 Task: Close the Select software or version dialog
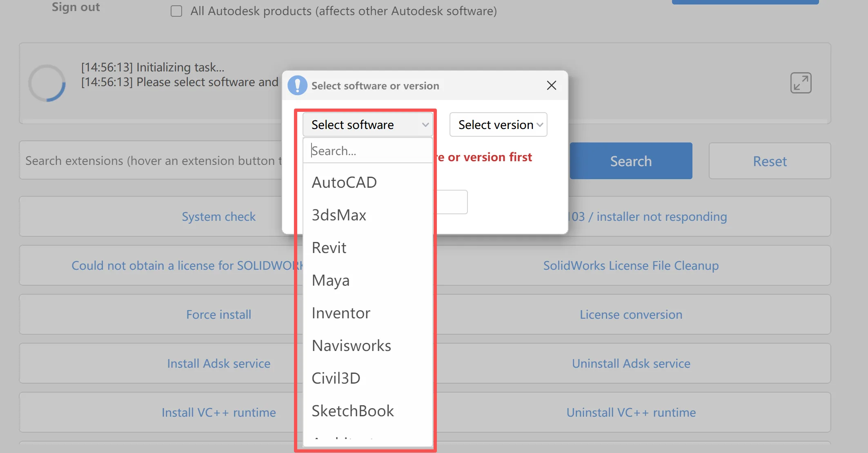551,86
